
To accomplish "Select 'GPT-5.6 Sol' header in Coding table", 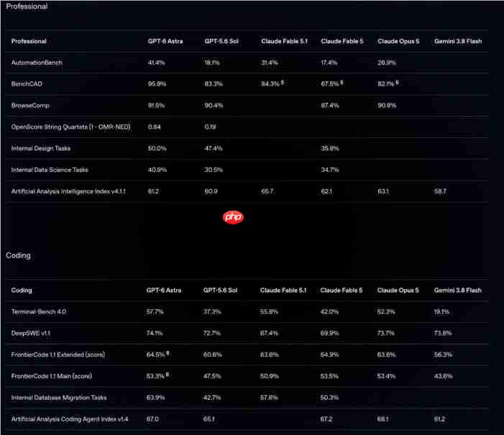I will [220, 290].
